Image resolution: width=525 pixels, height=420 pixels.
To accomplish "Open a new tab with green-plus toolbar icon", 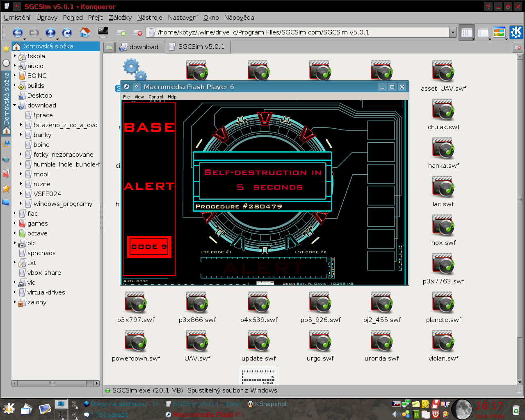I will click(x=121, y=33).
